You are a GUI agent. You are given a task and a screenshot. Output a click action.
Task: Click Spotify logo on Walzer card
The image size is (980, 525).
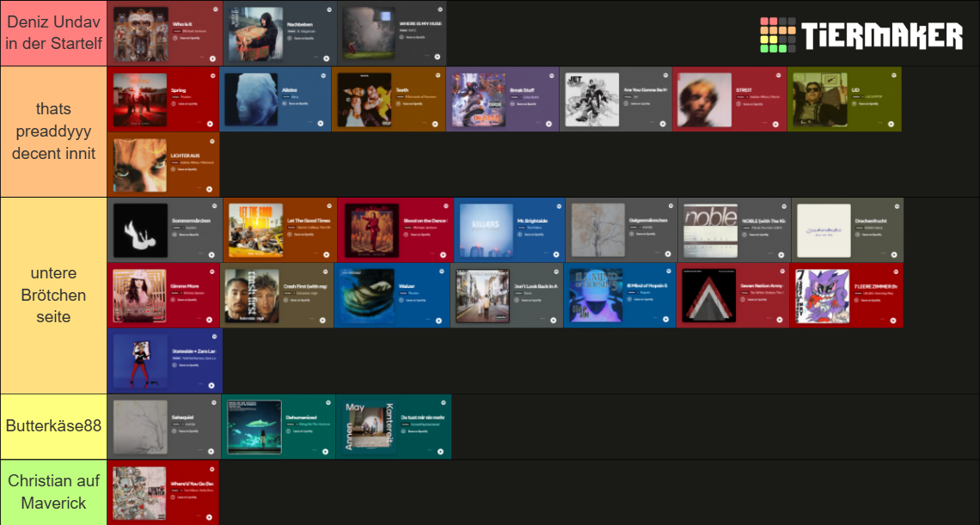[x=441, y=272]
